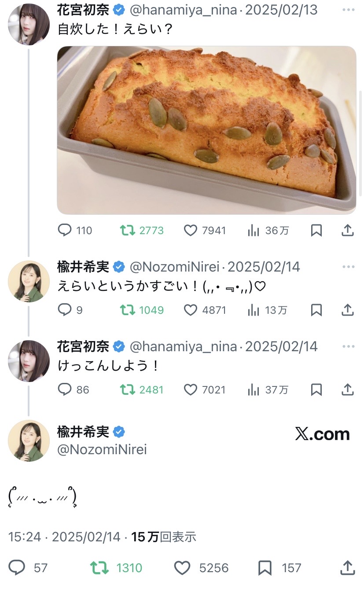This screenshot has height=599, width=364.
Task: Share the けっこんしよう tweet
Action: [348, 390]
